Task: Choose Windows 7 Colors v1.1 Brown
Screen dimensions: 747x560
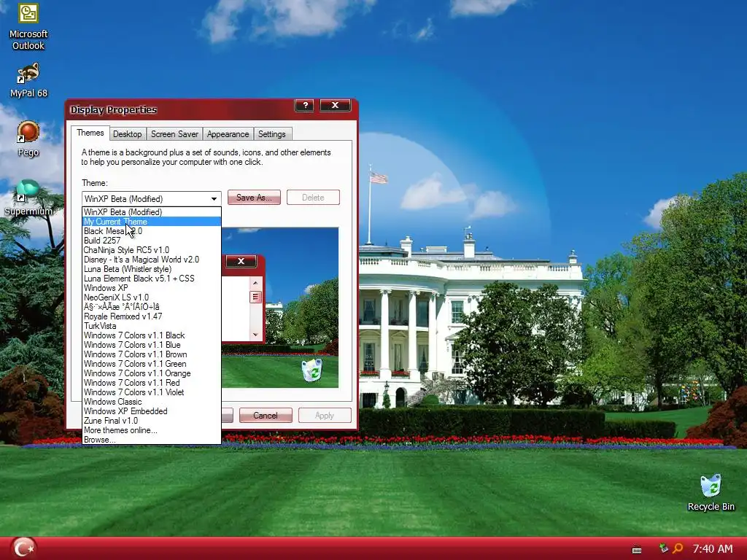Action: 152,354
